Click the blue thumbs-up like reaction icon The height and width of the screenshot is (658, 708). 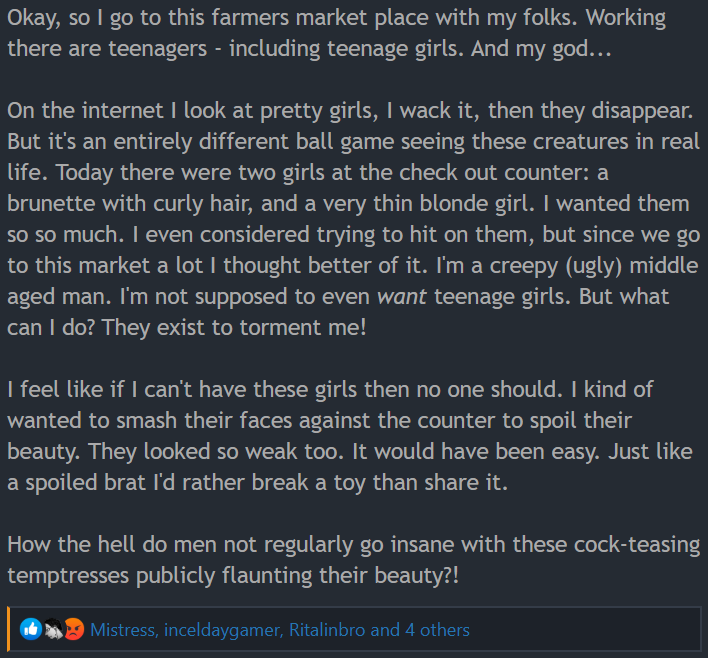[31, 629]
